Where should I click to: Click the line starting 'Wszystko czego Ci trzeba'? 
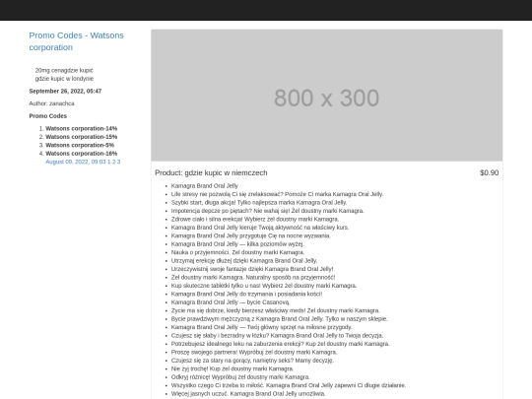click(289, 385)
